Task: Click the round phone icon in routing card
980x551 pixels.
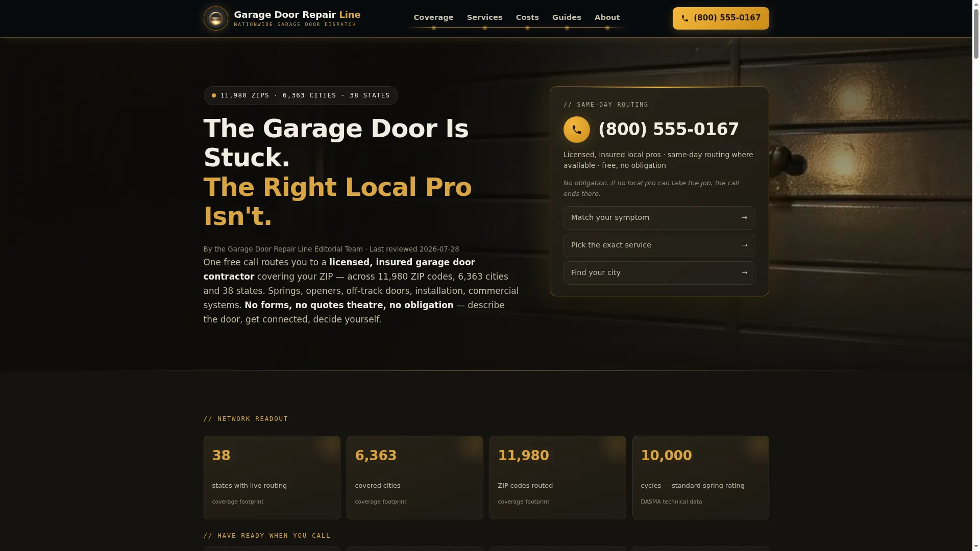Action: tap(576, 130)
